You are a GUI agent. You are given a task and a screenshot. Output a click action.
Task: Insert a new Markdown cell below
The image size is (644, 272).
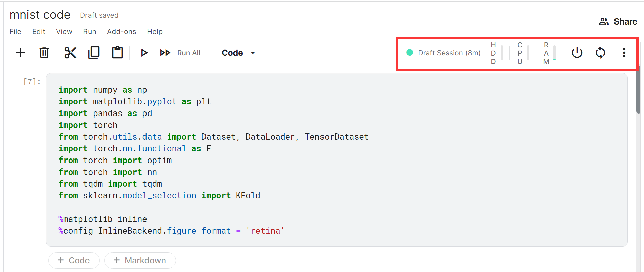tap(140, 260)
